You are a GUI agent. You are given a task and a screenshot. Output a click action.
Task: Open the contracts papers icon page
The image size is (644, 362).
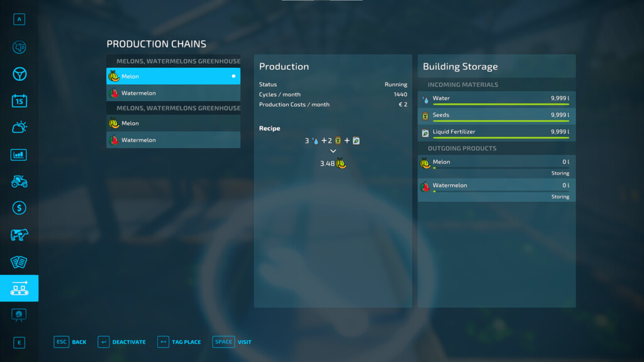click(19, 262)
